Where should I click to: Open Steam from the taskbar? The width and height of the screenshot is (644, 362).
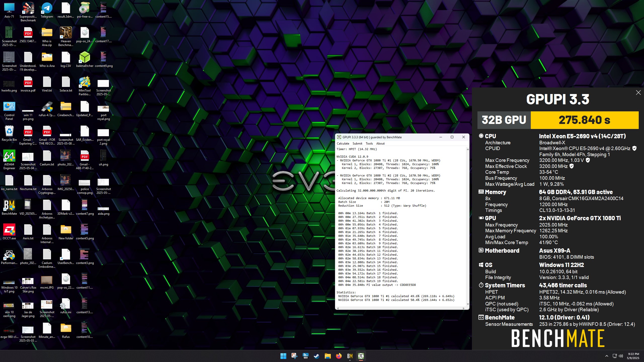coord(316,356)
